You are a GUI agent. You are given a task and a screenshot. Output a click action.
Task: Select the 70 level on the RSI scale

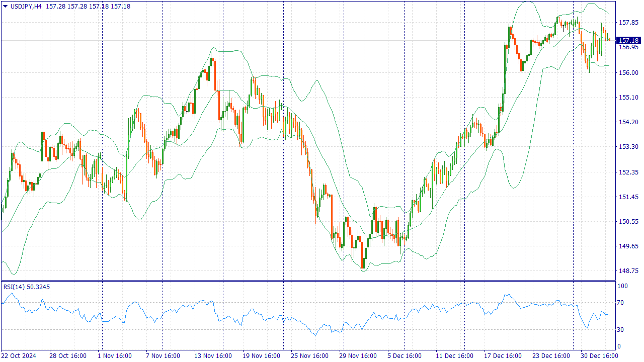[621, 303]
